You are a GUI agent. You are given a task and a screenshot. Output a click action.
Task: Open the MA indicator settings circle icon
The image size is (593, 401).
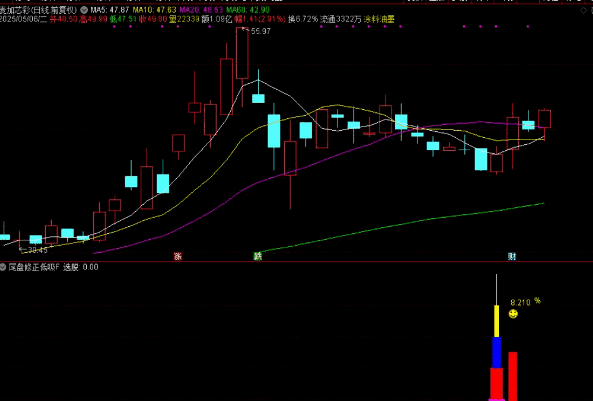[x=84, y=10]
